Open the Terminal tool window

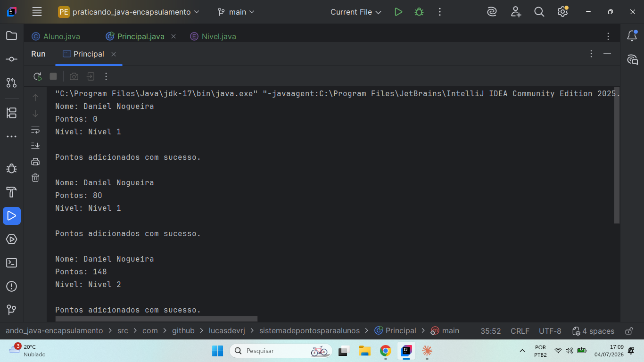click(x=12, y=263)
